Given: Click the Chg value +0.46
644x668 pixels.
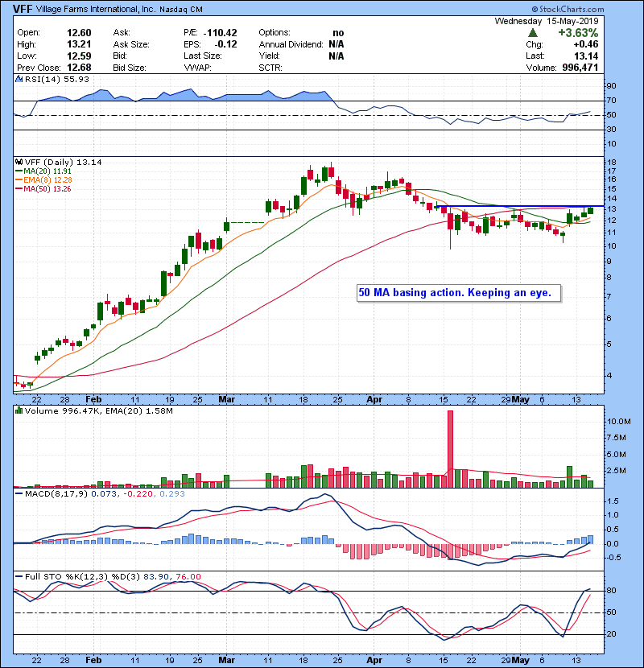Looking at the screenshot, I should click(585, 44).
